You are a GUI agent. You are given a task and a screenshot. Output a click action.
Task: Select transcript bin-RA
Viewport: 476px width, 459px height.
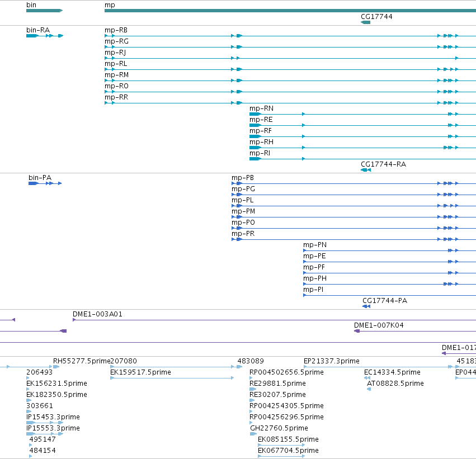point(38,30)
